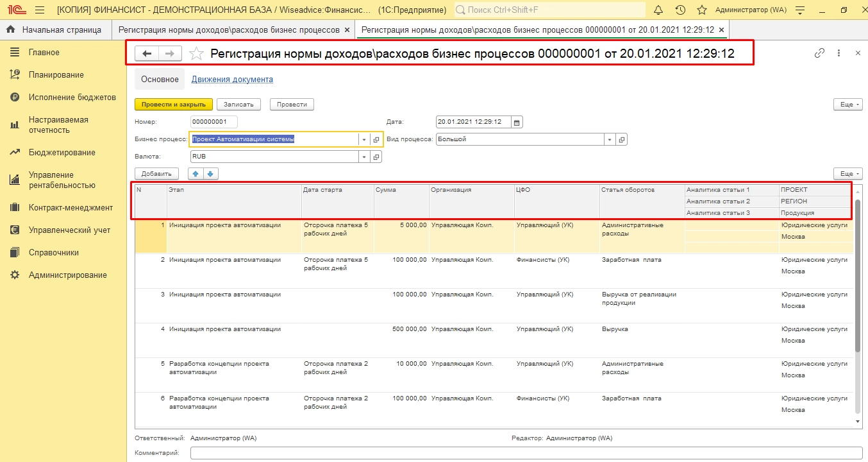The image size is (868, 462).
Task: Move row up with blue arrow
Action: click(x=195, y=173)
